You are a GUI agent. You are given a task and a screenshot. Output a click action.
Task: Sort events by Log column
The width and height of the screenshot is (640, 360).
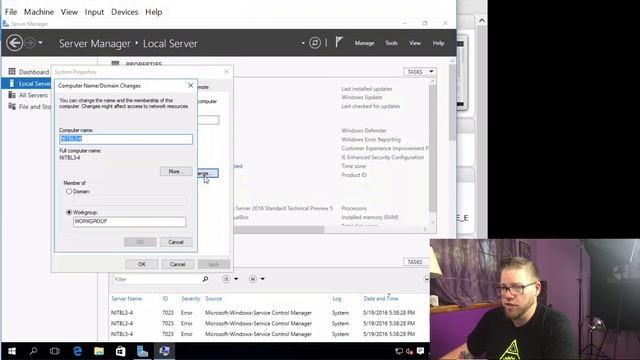[x=337, y=299]
